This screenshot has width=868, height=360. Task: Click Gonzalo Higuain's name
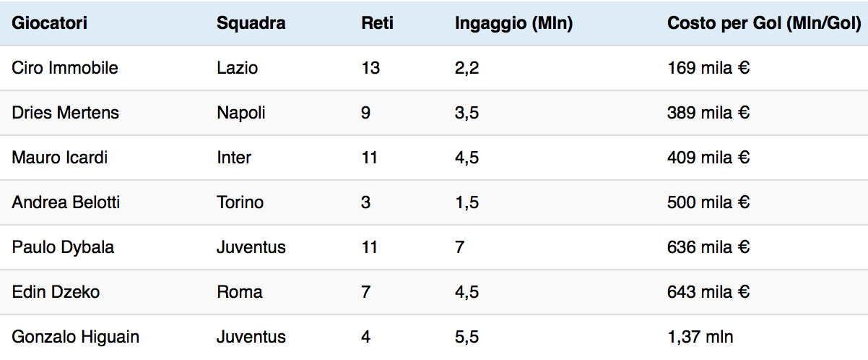pos(75,337)
